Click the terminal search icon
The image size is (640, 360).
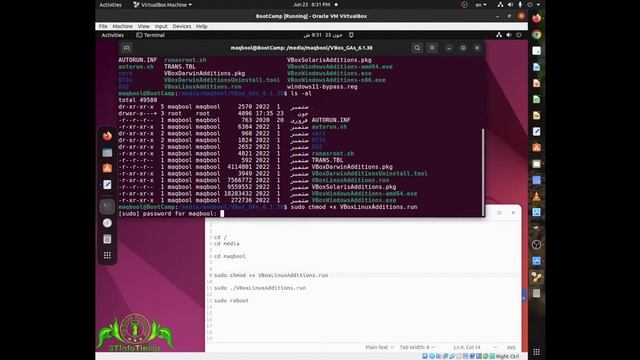coord(417,48)
